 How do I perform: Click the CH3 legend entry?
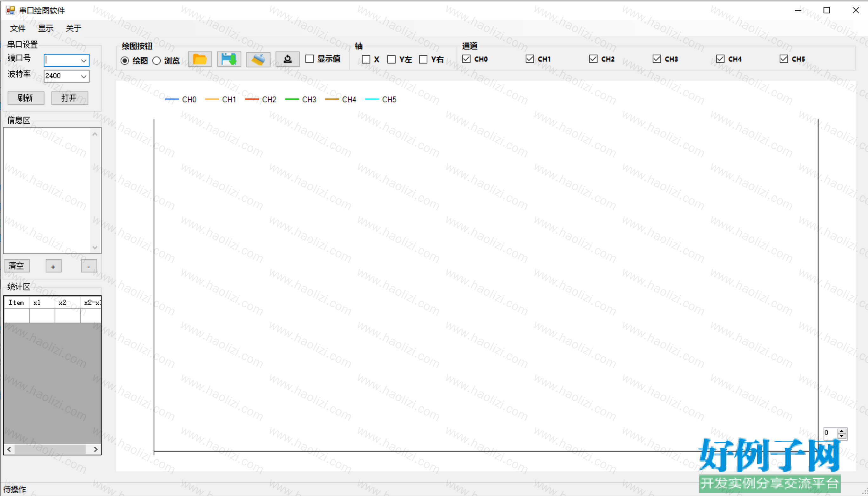(x=301, y=99)
